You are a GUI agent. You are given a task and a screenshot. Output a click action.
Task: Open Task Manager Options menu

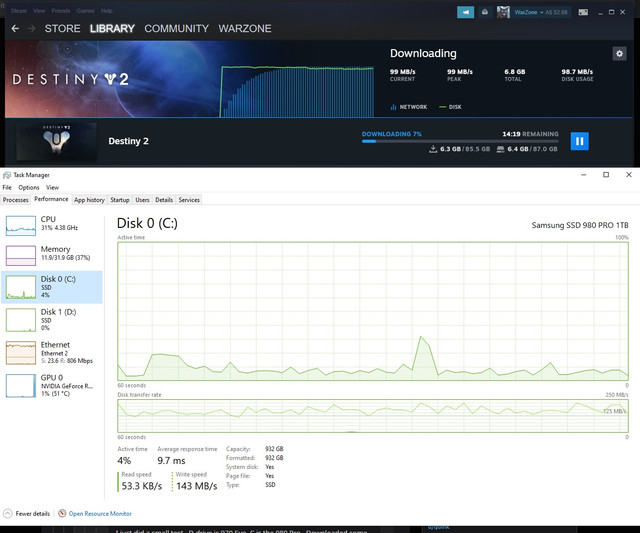pos(29,187)
